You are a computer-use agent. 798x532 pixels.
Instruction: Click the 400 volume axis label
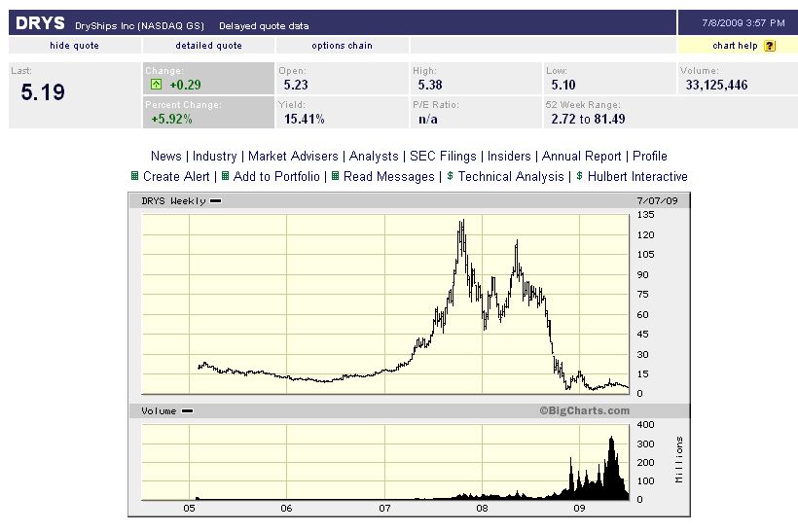tap(645, 425)
